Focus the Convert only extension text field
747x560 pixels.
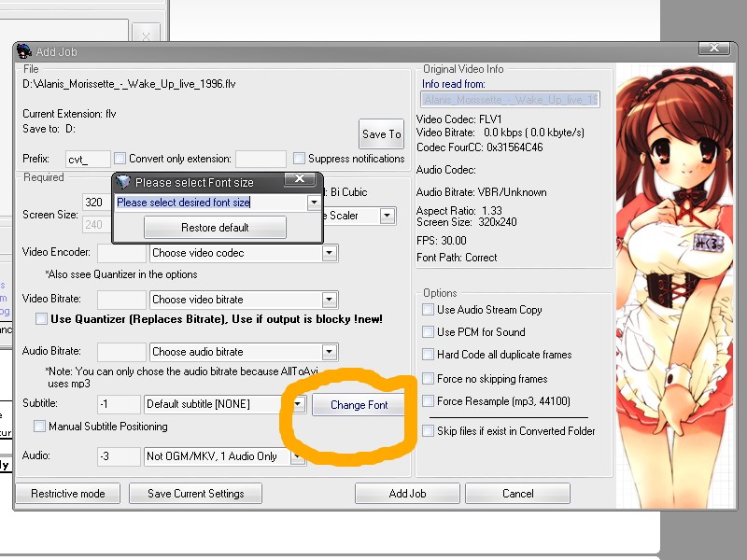click(x=261, y=159)
